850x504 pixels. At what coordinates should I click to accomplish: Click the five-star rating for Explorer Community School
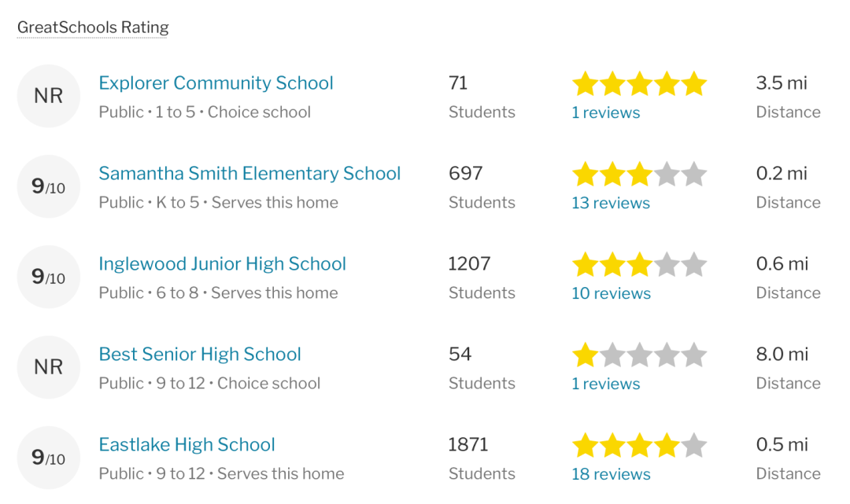click(640, 84)
